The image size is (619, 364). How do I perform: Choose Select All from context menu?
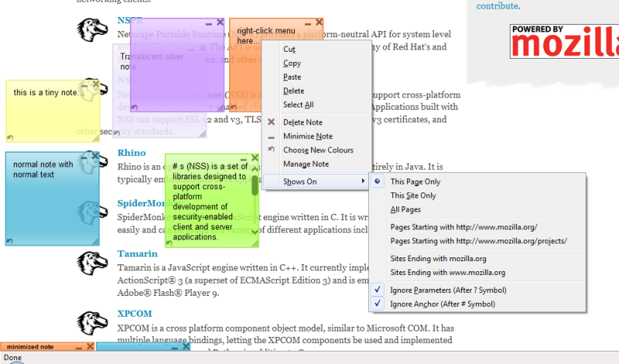pos(316,104)
